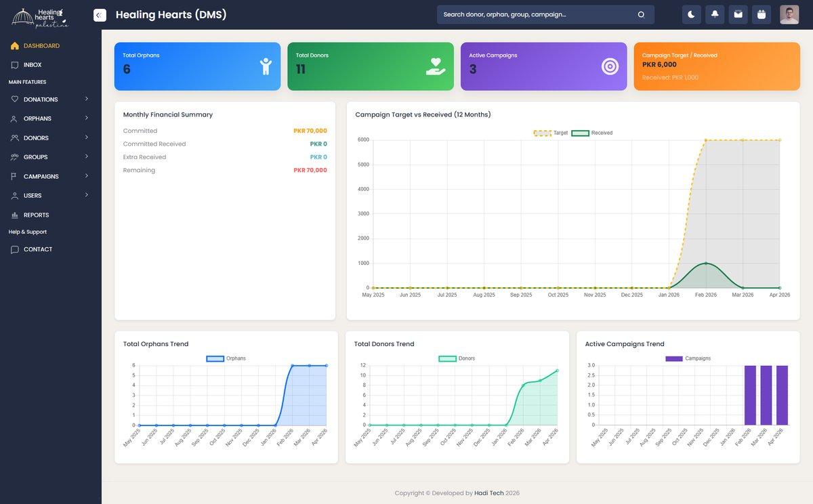This screenshot has height=504, width=813.
Task: Open the Campaign Target / Received orange card
Action: [x=717, y=66]
